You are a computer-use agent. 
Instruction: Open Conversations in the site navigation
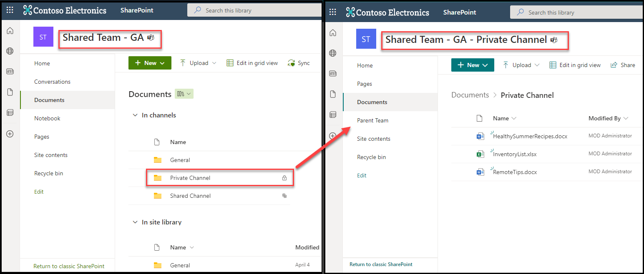click(x=52, y=82)
